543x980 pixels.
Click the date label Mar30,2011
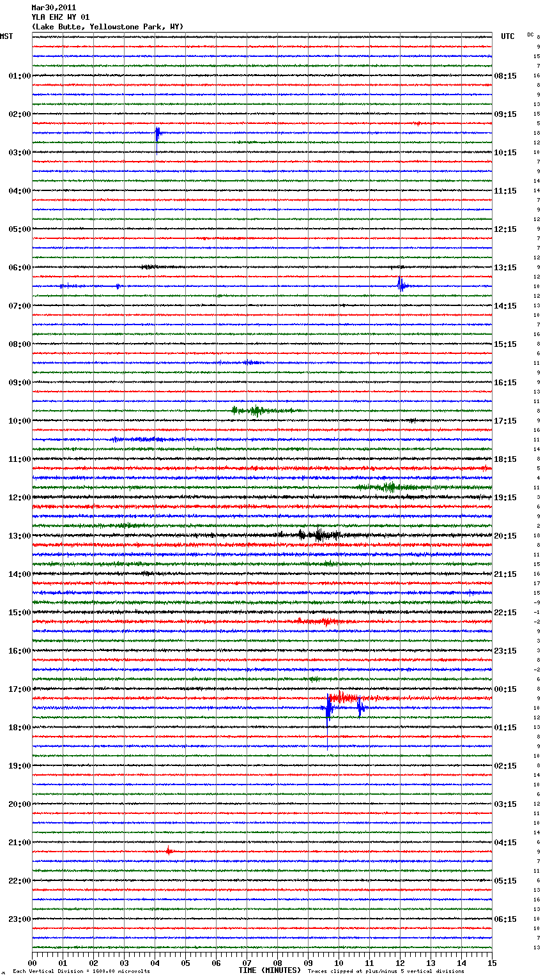click(54, 8)
